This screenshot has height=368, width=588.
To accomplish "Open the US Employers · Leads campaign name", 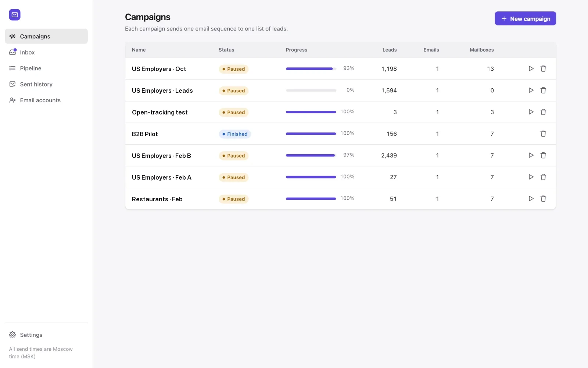I will point(162,91).
